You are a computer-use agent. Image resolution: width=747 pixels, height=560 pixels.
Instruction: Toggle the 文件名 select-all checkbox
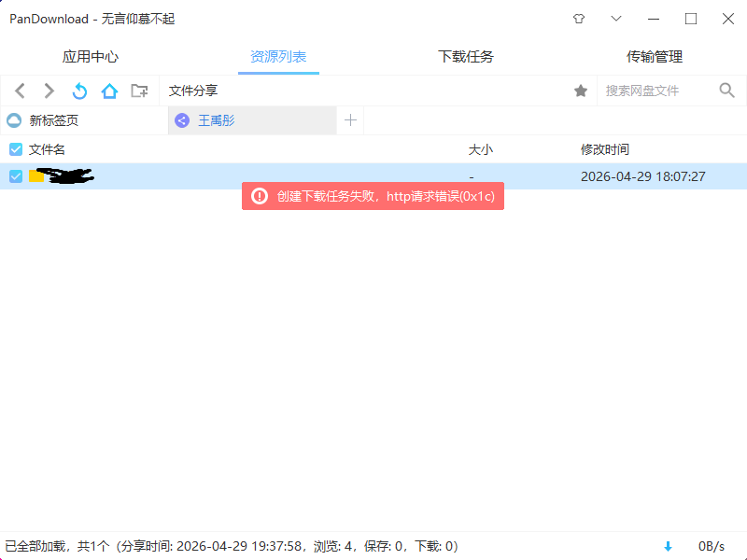click(x=15, y=149)
